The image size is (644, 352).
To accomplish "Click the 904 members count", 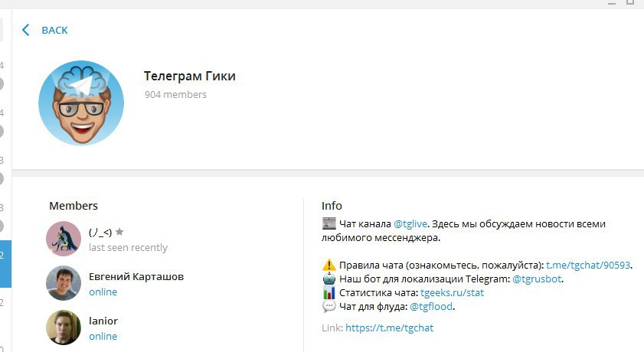I will [x=175, y=94].
